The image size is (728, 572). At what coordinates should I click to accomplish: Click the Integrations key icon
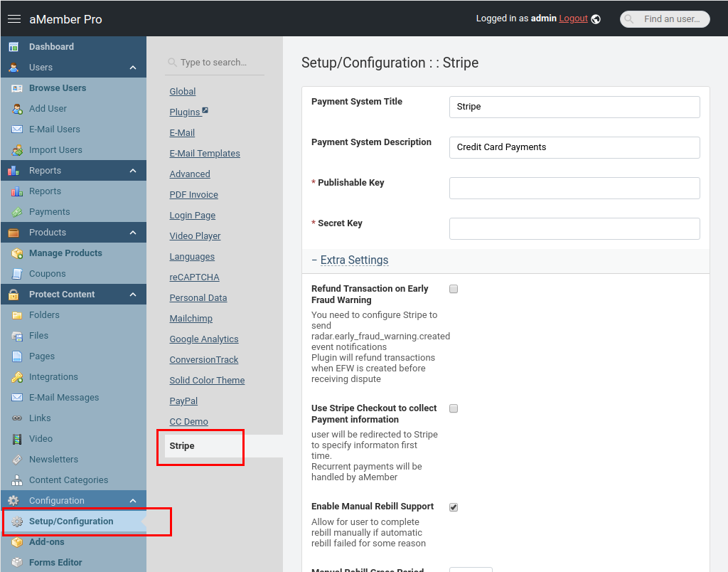tap(17, 377)
